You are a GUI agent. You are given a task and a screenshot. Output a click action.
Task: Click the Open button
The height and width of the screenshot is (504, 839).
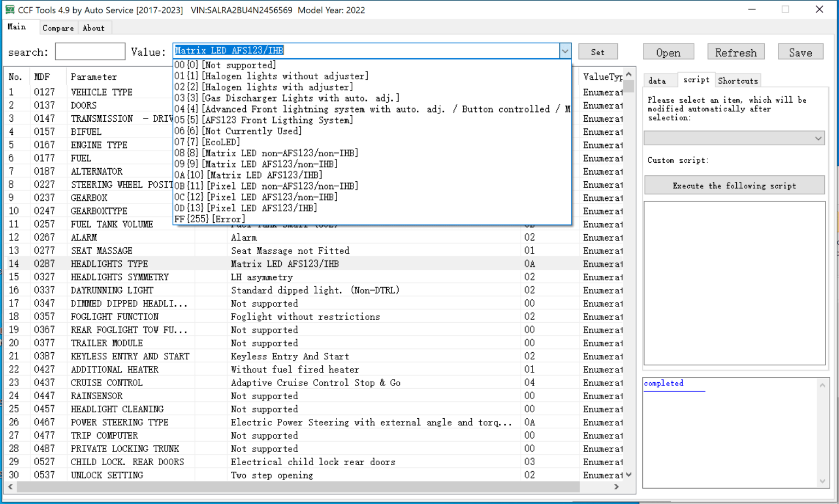click(x=668, y=51)
